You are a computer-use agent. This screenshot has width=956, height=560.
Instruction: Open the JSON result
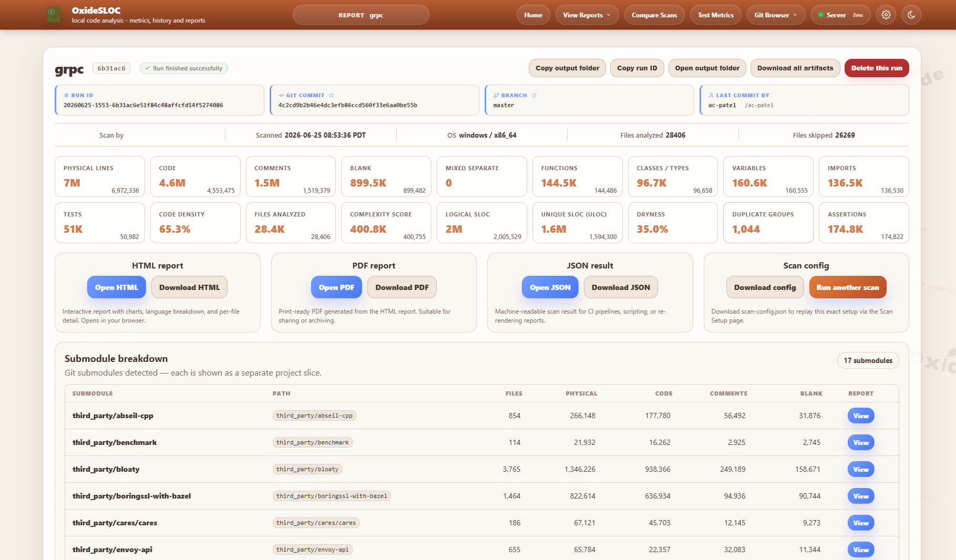[550, 287]
